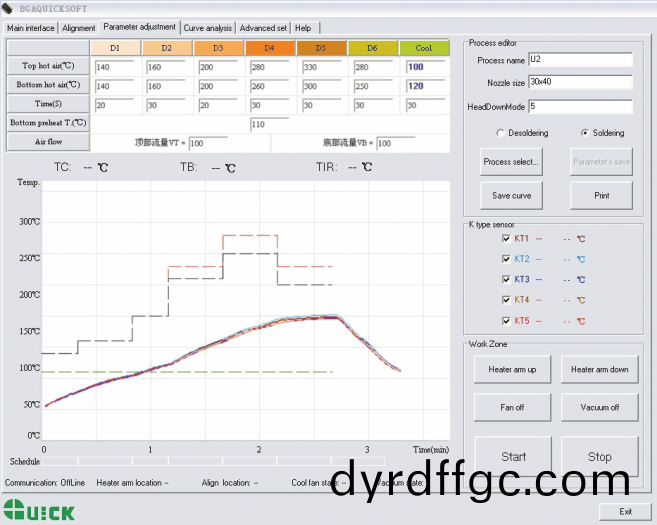Click the Heater arm down button

pyautogui.click(x=599, y=370)
